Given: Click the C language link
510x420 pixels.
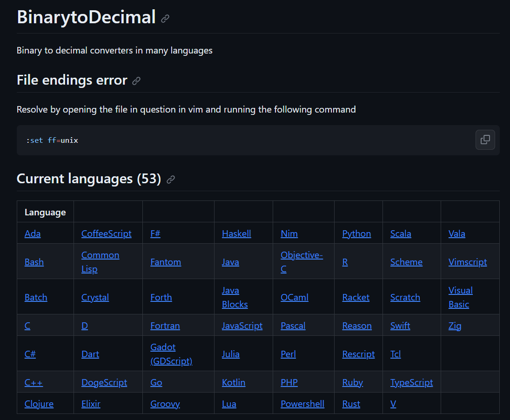Looking at the screenshot, I should (27, 326).
